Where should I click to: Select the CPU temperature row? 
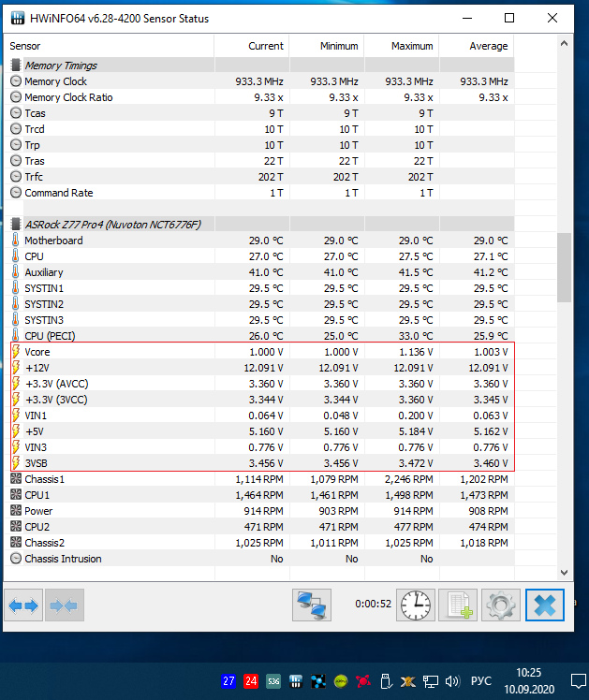[259, 256]
